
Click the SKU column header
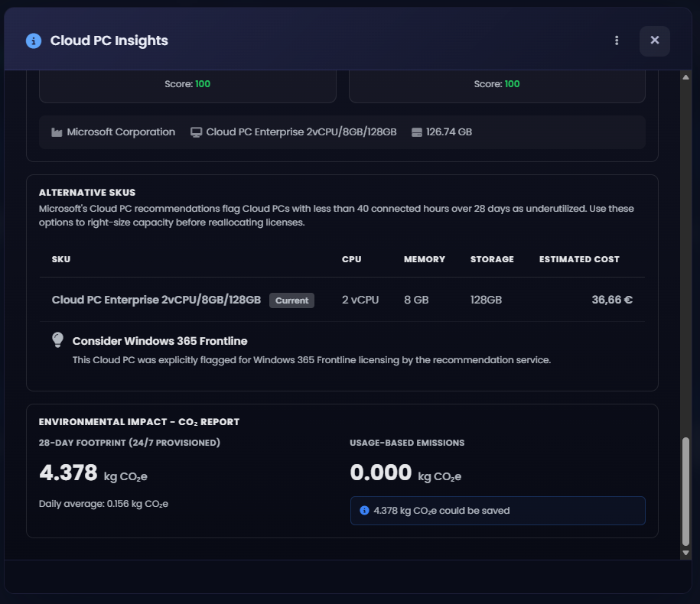click(61, 259)
